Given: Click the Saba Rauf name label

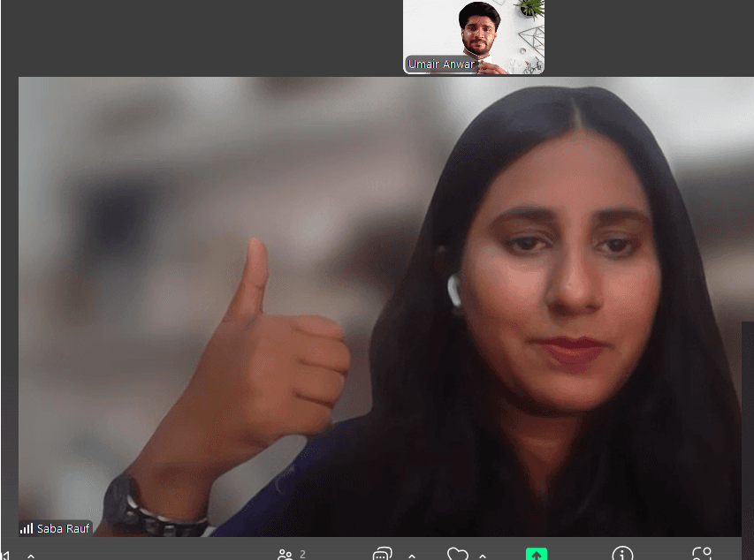Looking at the screenshot, I should [x=63, y=529].
